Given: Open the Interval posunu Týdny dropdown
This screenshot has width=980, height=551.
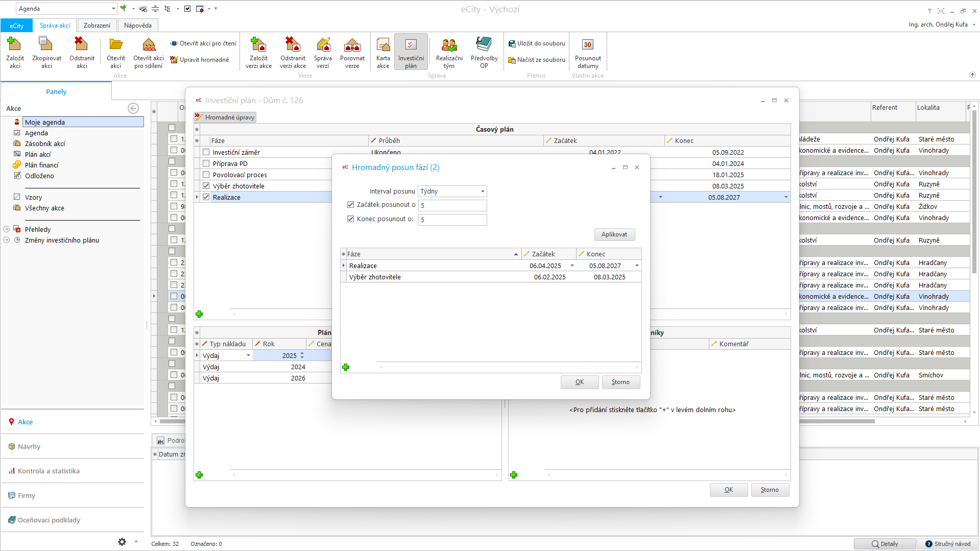Looking at the screenshot, I should [483, 191].
